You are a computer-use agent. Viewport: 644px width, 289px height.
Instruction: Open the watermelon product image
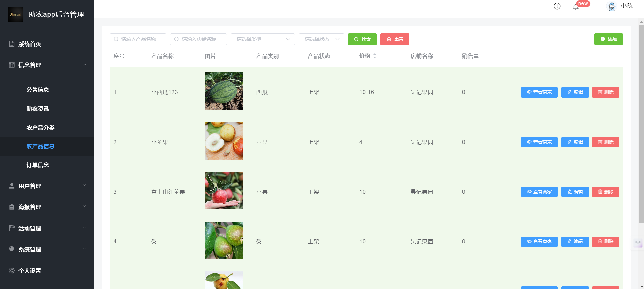tap(224, 91)
